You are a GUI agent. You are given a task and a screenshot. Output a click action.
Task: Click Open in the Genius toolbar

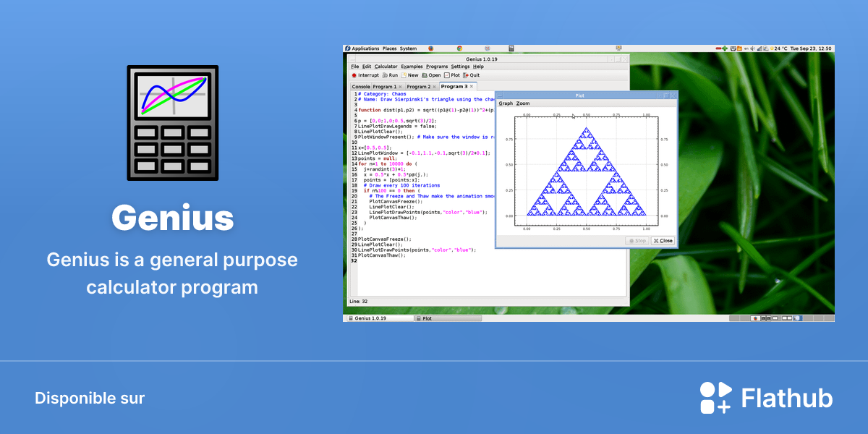[x=431, y=75]
